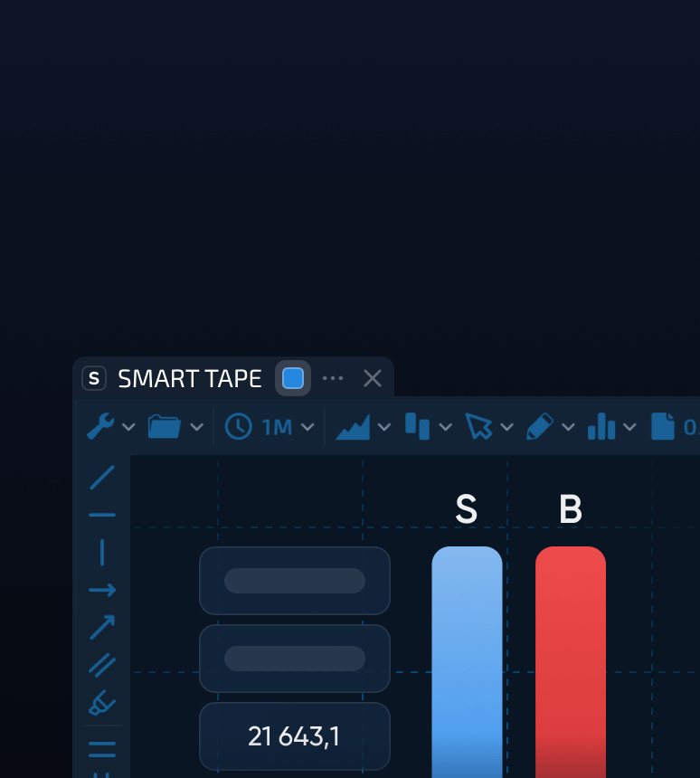Click the document icon in toolbar
700x778 pixels.
pos(663,426)
